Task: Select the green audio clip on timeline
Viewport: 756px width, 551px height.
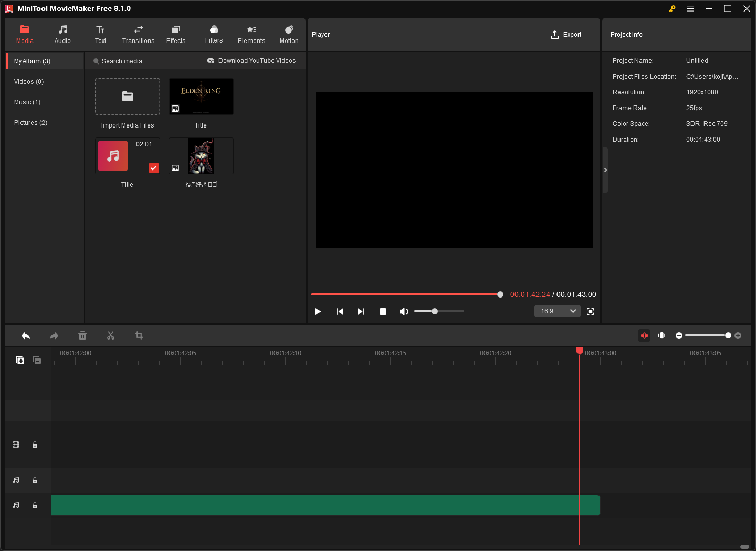Action: coord(325,505)
